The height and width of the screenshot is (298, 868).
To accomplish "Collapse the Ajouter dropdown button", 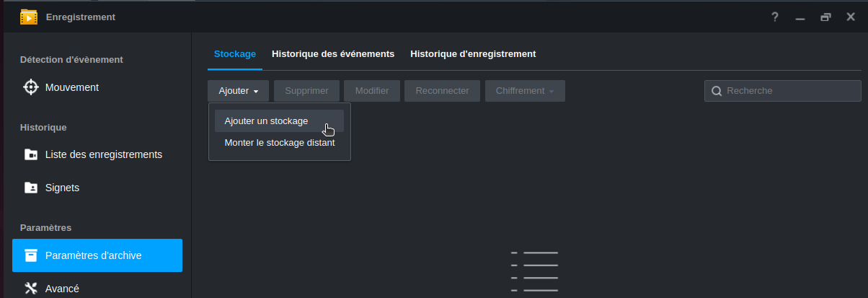I will (x=238, y=91).
